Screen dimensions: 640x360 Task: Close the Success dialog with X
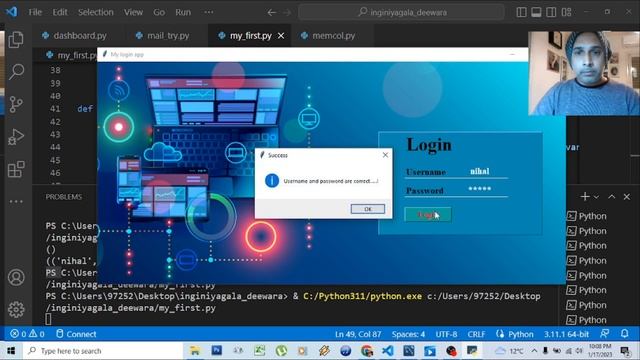pos(385,155)
